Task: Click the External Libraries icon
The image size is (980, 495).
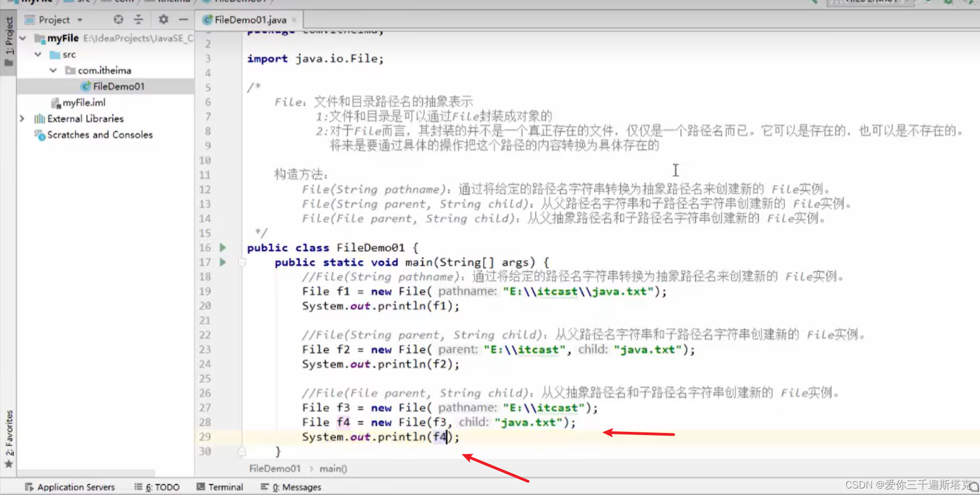Action: [39, 119]
